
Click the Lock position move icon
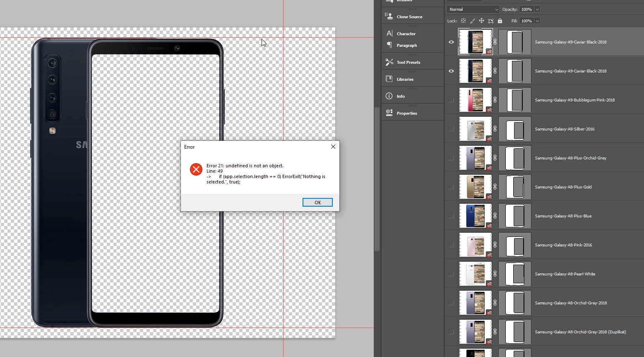pyautogui.click(x=481, y=21)
